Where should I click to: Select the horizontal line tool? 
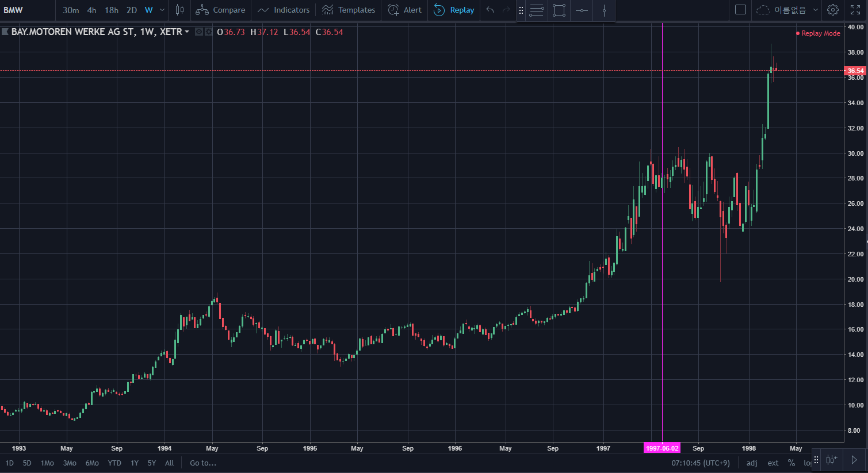[x=582, y=10]
